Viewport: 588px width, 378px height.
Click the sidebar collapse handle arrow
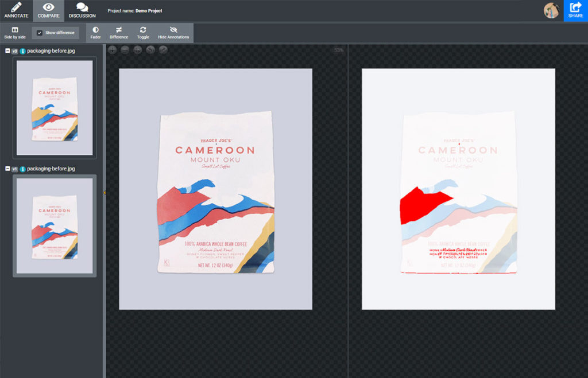pyautogui.click(x=105, y=193)
